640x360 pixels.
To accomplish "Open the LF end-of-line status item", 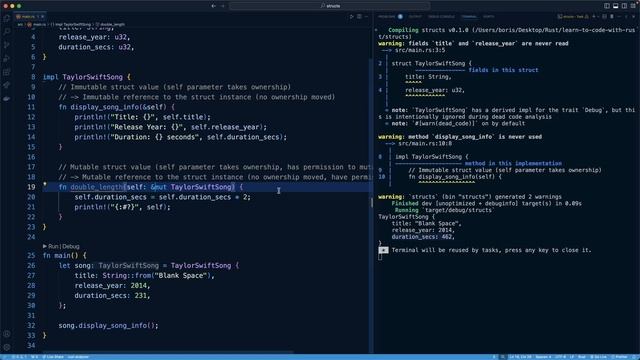I will point(572,357).
